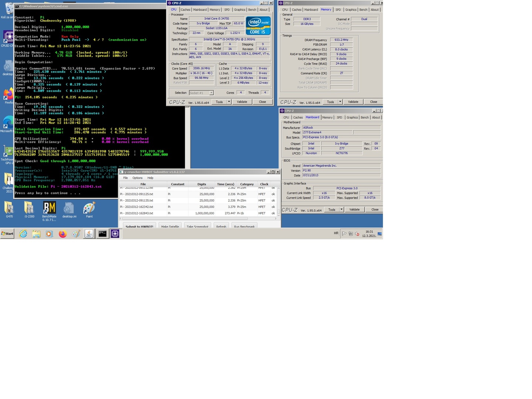Click Close button in CPU-Z Mainboard window
The width and height of the screenshot is (532, 399).
coord(375,209)
